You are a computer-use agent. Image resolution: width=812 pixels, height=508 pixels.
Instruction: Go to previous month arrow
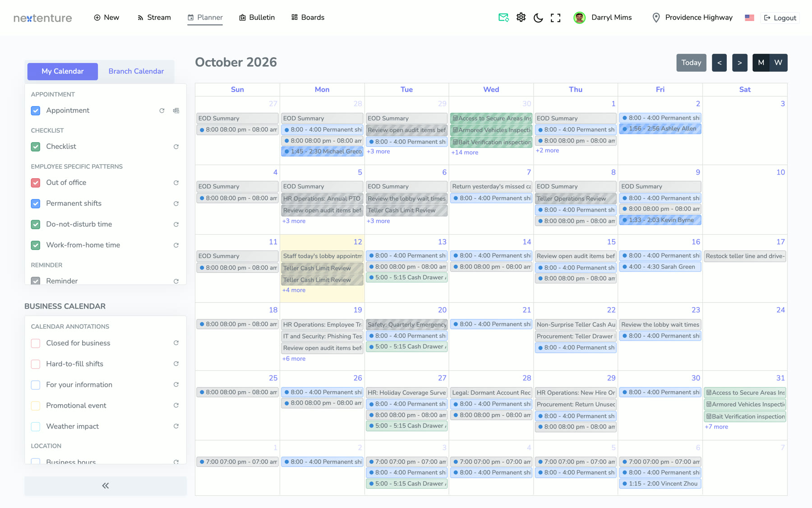pyautogui.click(x=719, y=63)
